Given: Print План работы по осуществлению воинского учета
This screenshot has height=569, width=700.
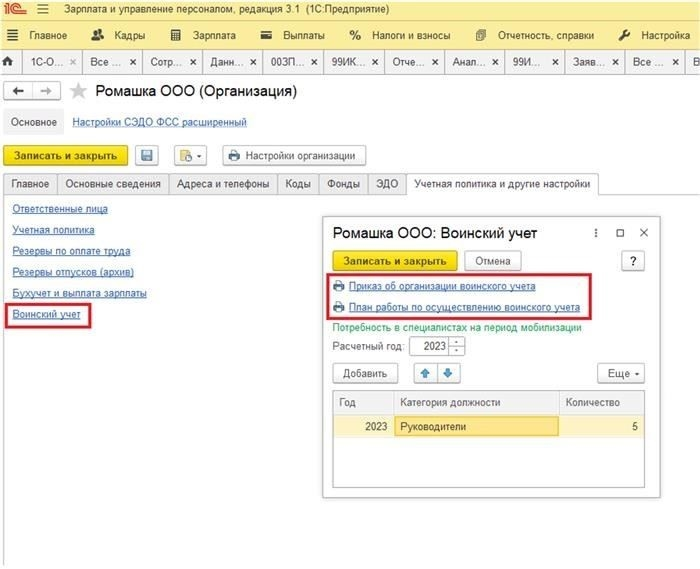Looking at the screenshot, I should (x=464, y=307).
